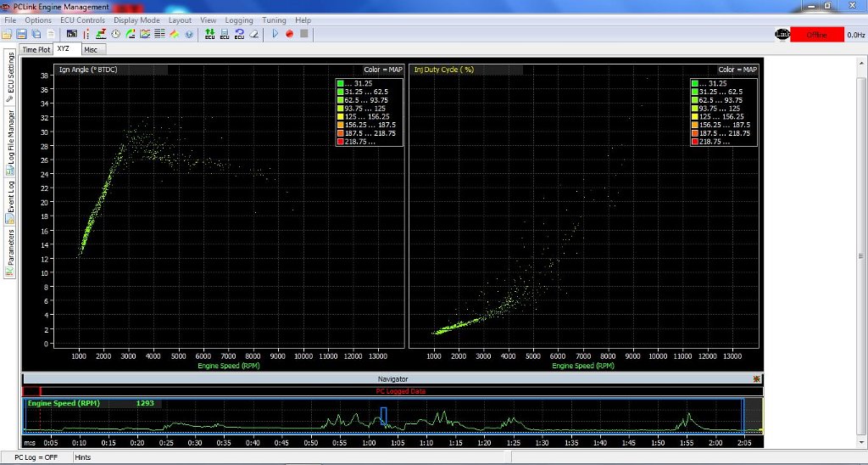Screen dimensions: 868x465
Task: Click the Navigator panel header
Action: tap(392, 379)
